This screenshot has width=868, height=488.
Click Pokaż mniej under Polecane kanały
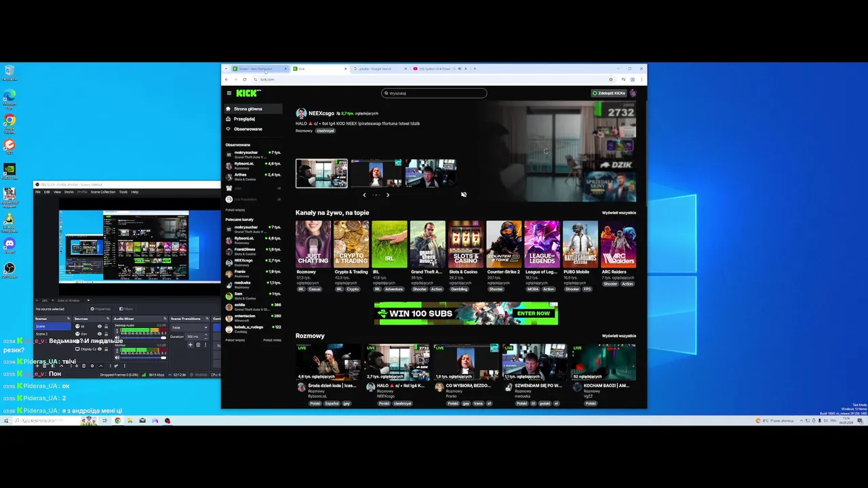click(x=272, y=340)
